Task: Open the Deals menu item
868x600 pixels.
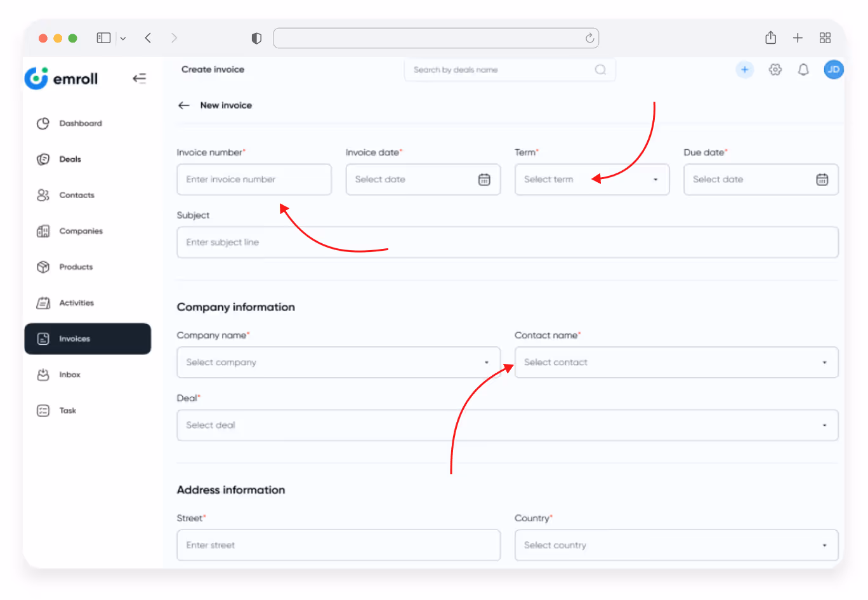Action: click(88, 159)
